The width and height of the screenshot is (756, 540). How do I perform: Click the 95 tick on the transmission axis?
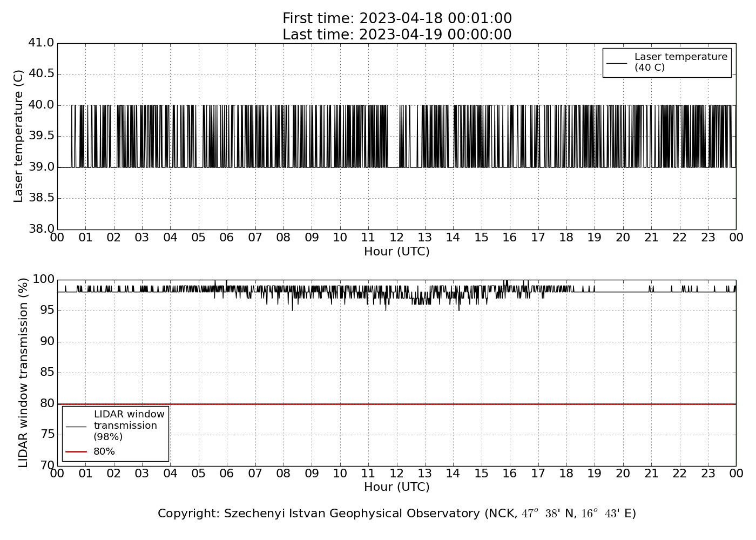[x=48, y=310]
